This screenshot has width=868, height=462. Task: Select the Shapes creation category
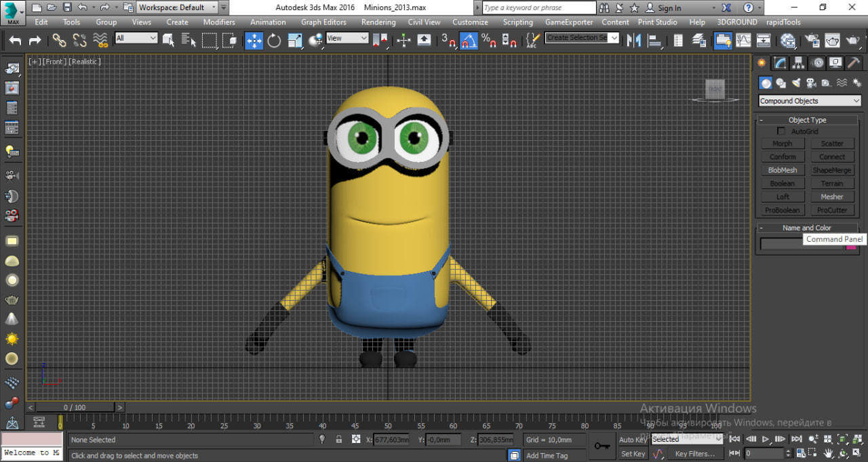[781, 83]
